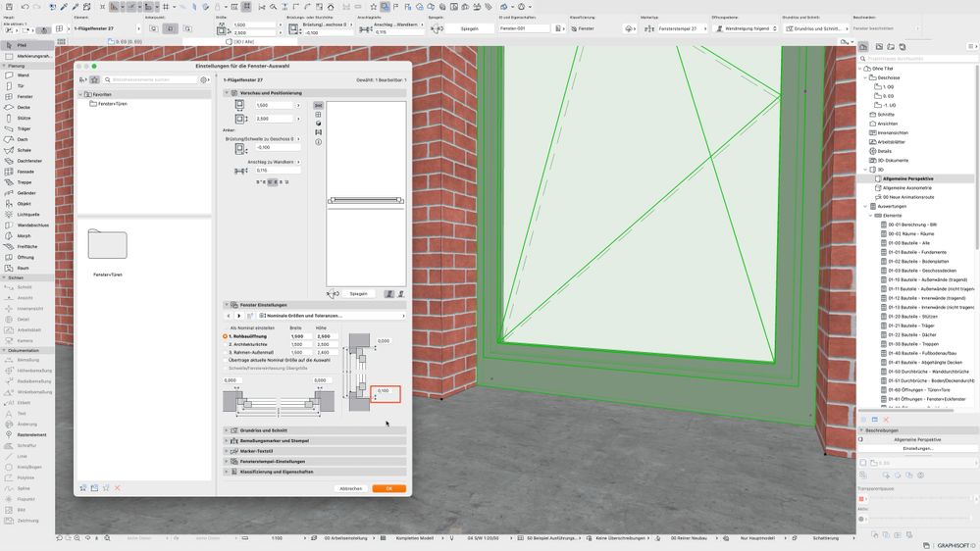The image size is (980, 551).
Task: Open View Map icon in Navigator
Action: (x=879, y=47)
